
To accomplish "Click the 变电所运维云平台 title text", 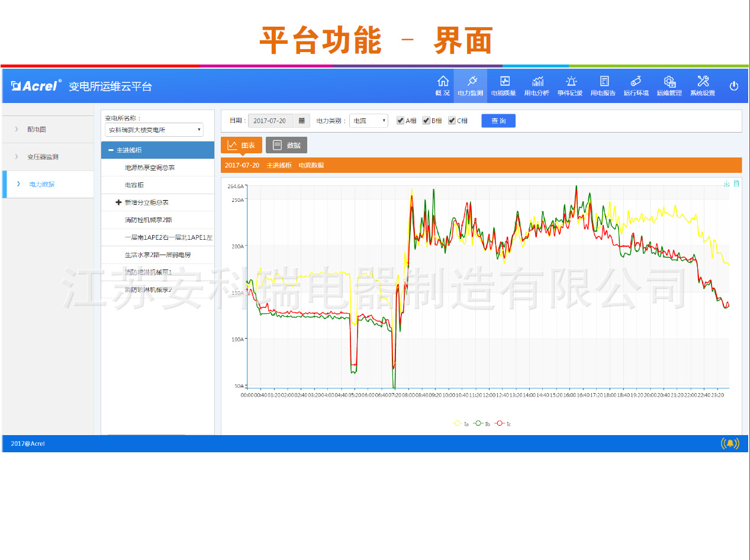I will tap(110, 86).
